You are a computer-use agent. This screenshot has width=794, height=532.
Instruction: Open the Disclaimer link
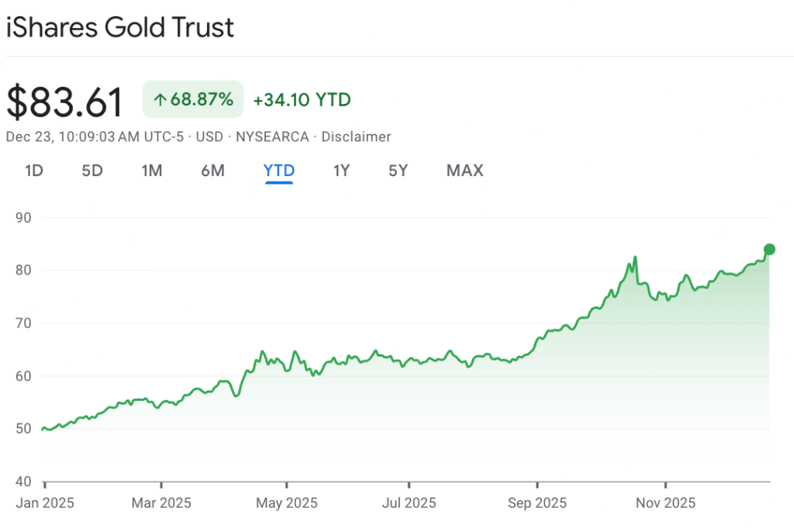[356, 137]
